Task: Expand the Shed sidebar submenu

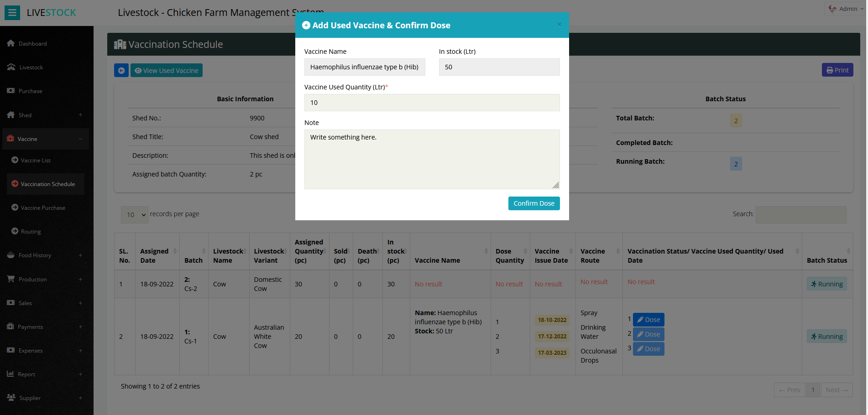Action: (80, 115)
